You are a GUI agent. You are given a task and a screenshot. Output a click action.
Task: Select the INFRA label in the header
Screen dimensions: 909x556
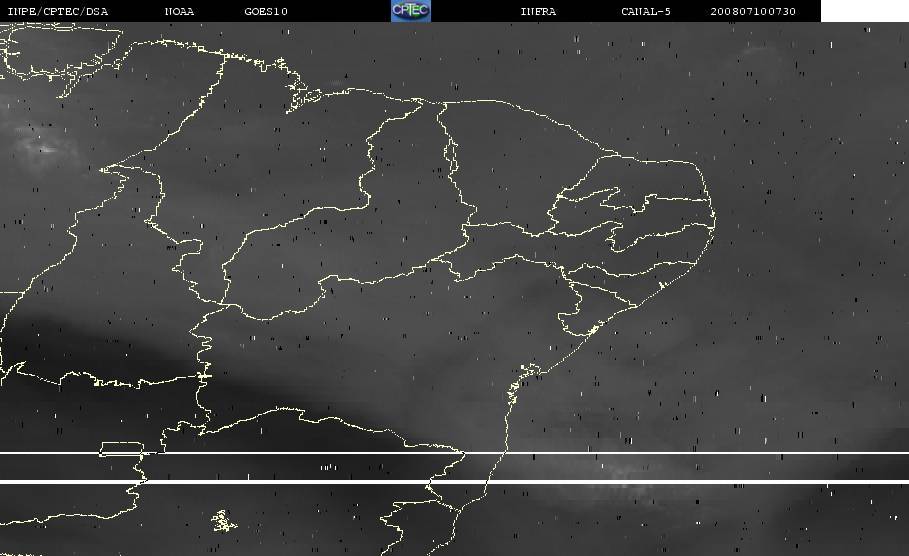(x=538, y=11)
